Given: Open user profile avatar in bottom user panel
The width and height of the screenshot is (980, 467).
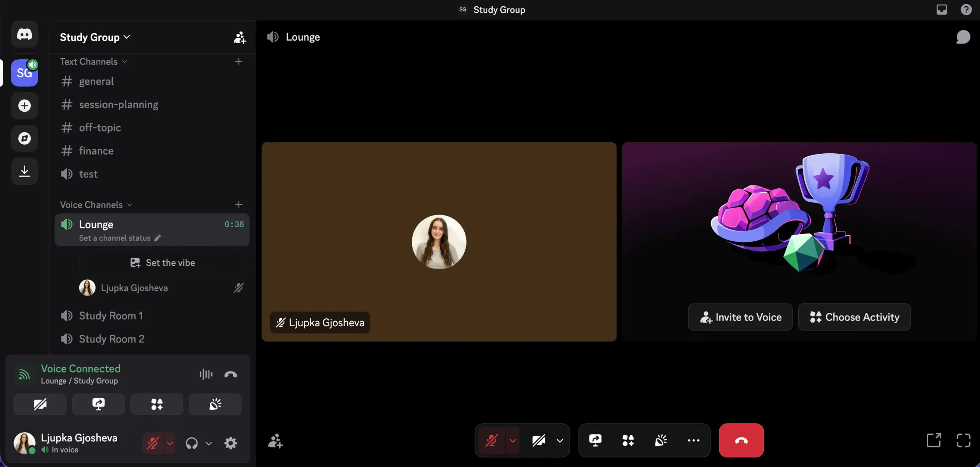Looking at the screenshot, I should tap(24, 443).
